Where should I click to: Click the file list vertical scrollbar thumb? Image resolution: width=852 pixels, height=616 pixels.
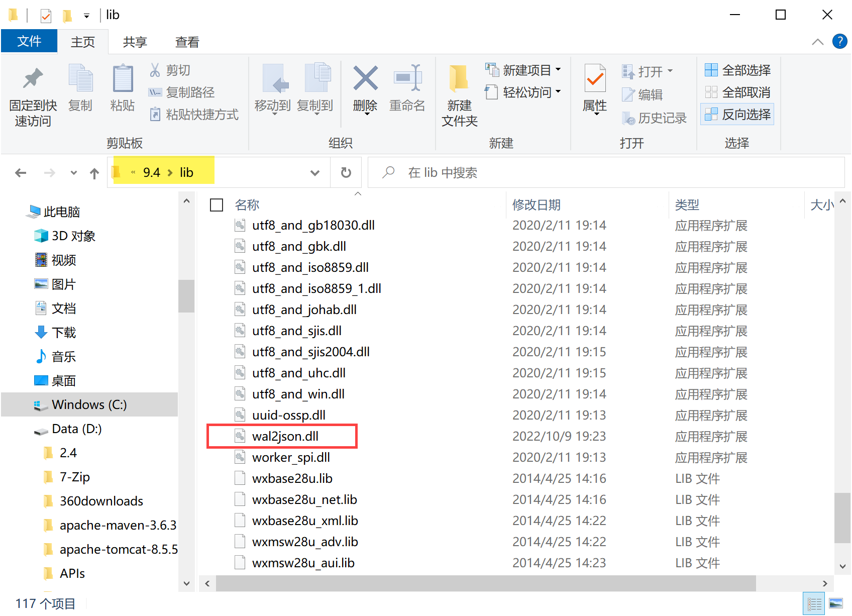842,518
